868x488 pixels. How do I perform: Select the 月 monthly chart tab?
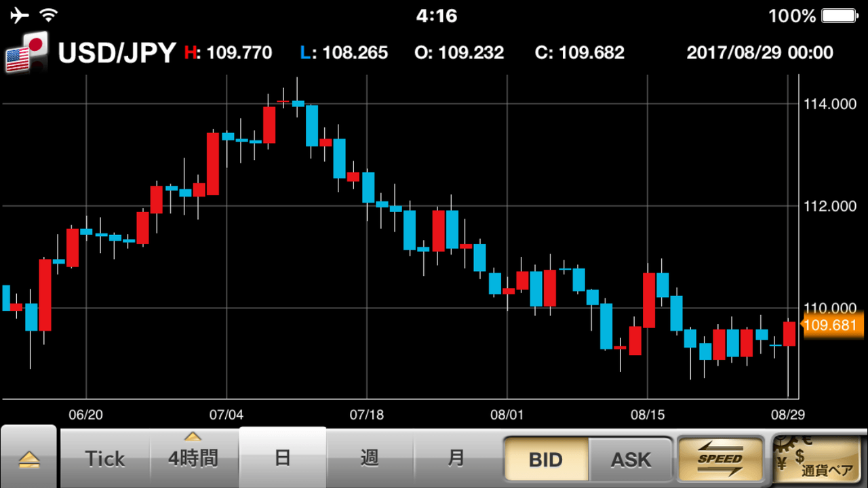point(456,458)
